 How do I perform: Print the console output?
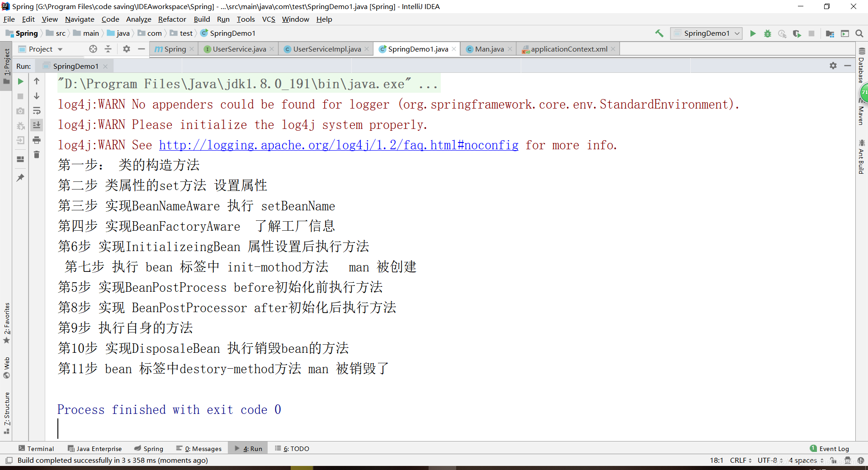coord(37,140)
